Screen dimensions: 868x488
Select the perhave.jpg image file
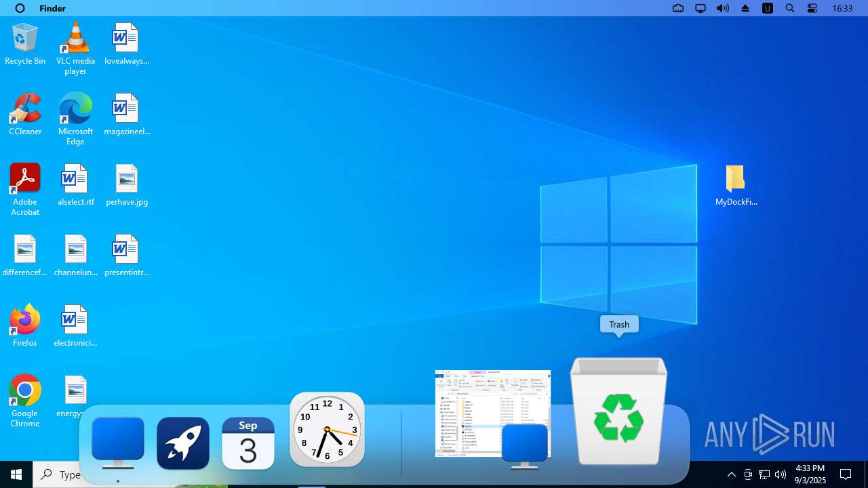[x=126, y=185]
